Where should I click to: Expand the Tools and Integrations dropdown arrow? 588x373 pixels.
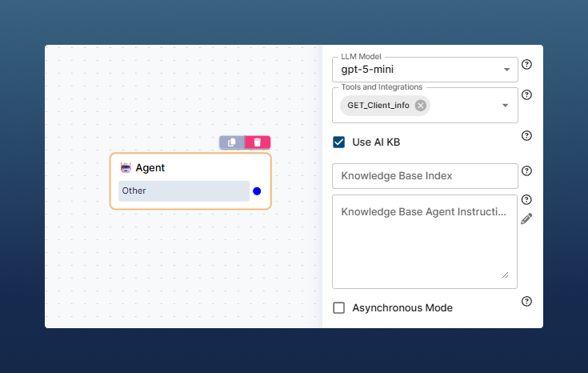click(x=506, y=106)
